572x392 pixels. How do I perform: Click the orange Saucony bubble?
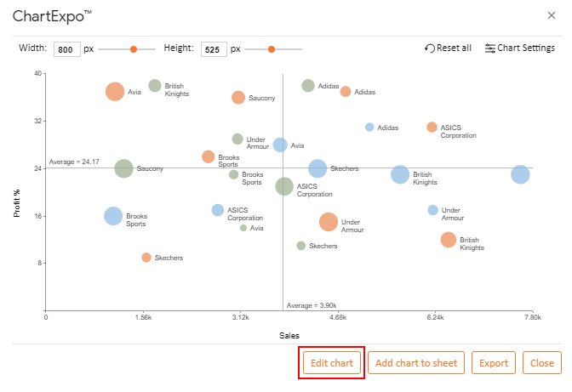238,98
